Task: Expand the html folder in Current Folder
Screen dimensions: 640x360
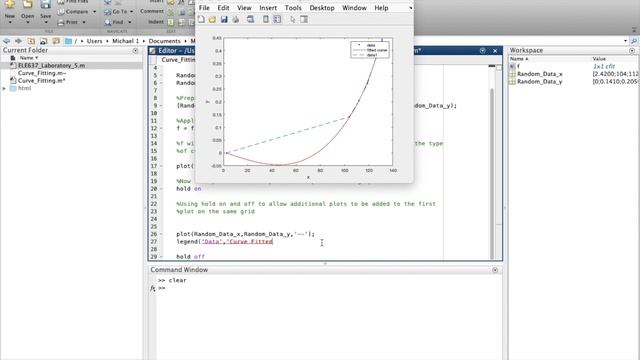Action: click(x=4, y=88)
